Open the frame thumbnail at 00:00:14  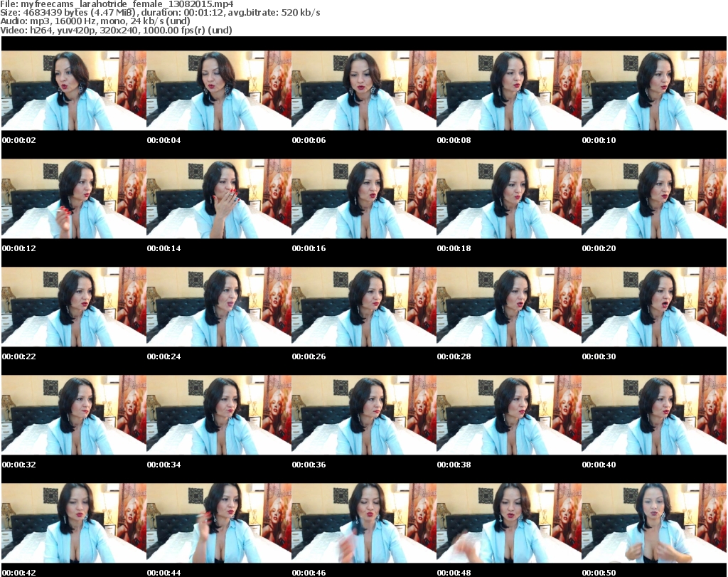click(219, 198)
